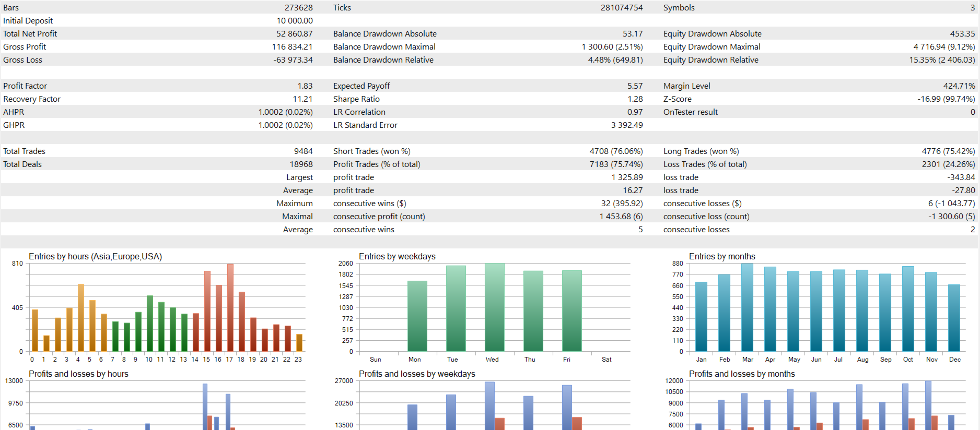The height and width of the screenshot is (430, 980).
Task: Click the Friday profit bar in weekdays P&L
Action: point(567,408)
